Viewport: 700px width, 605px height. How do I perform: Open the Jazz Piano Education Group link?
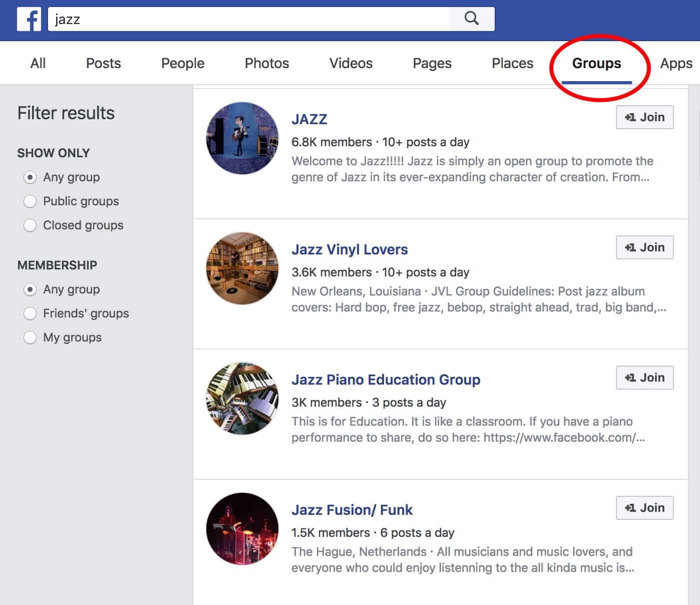pyautogui.click(x=386, y=380)
